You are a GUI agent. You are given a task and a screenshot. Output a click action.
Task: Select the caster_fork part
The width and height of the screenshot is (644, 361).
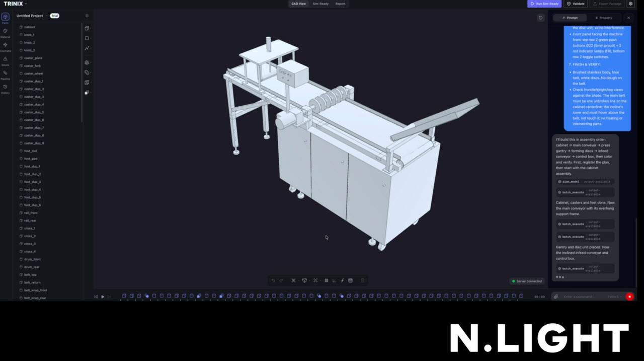click(x=33, y=66)
